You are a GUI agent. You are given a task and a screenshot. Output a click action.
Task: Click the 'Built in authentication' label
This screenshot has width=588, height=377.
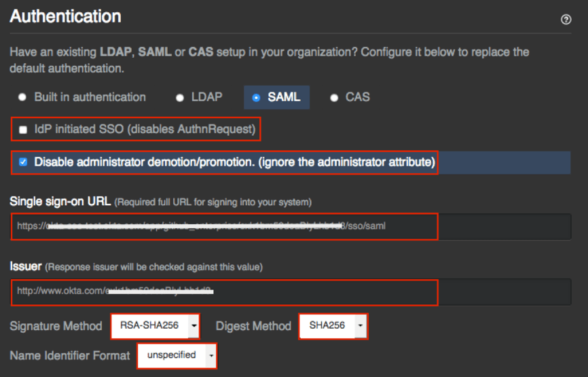(x=90, y=97)
